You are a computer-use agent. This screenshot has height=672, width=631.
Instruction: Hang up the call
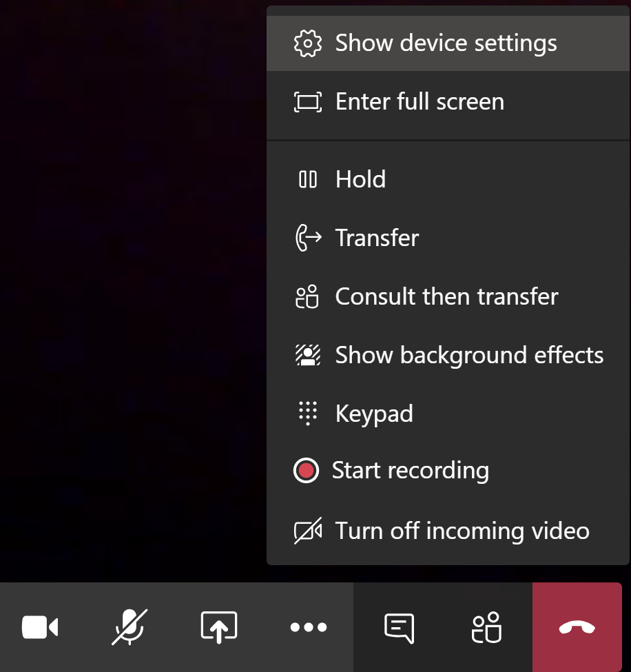click(577, 627)
